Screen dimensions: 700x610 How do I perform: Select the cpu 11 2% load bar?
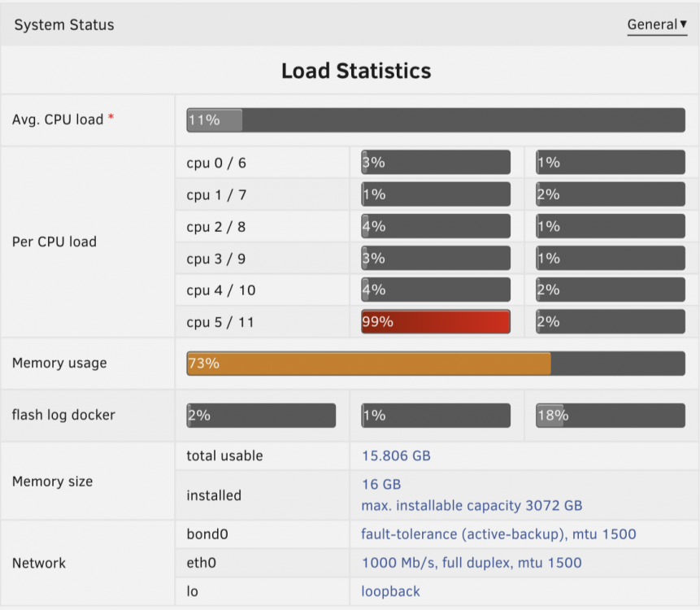click(611, 321)
